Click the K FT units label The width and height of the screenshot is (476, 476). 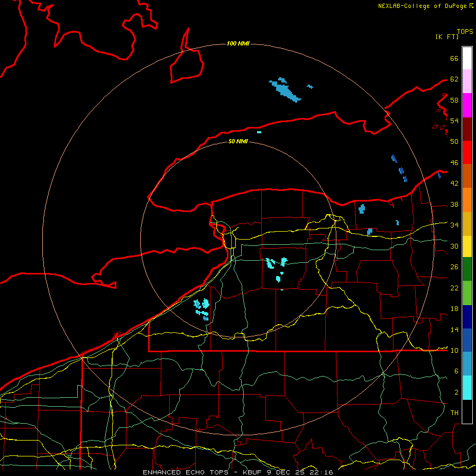(447, 36)
